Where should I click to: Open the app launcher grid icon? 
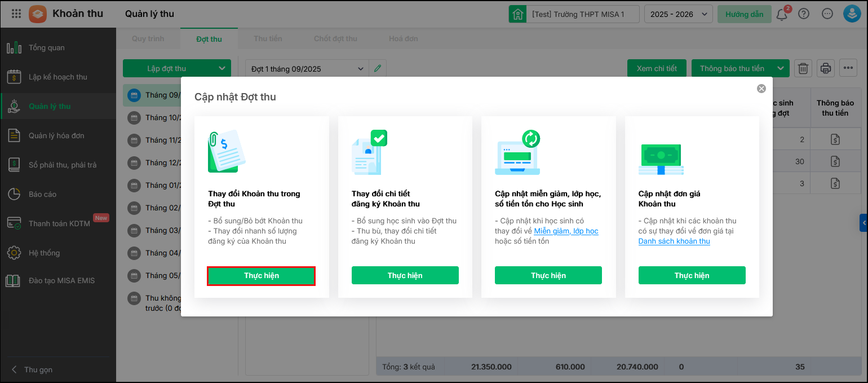point(16,14)
